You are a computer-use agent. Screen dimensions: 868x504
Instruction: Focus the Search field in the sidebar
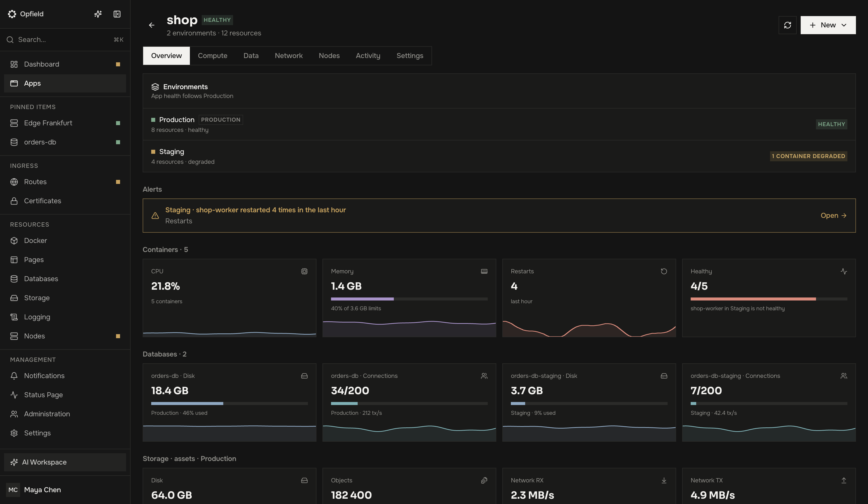click(65, 40)
